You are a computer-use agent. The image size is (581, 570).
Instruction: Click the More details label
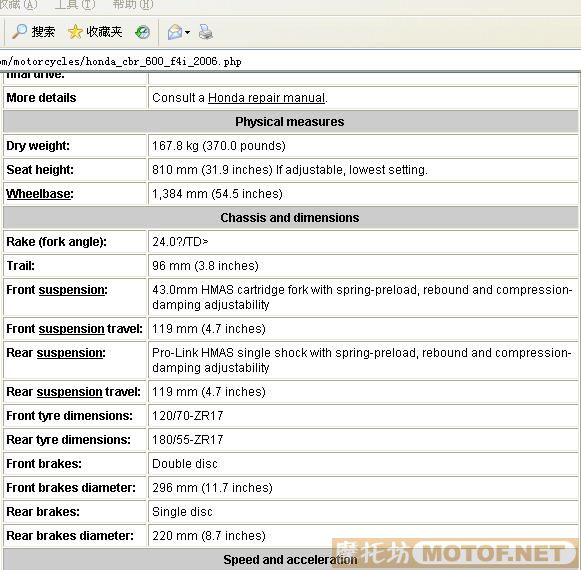tap(41, 98)
